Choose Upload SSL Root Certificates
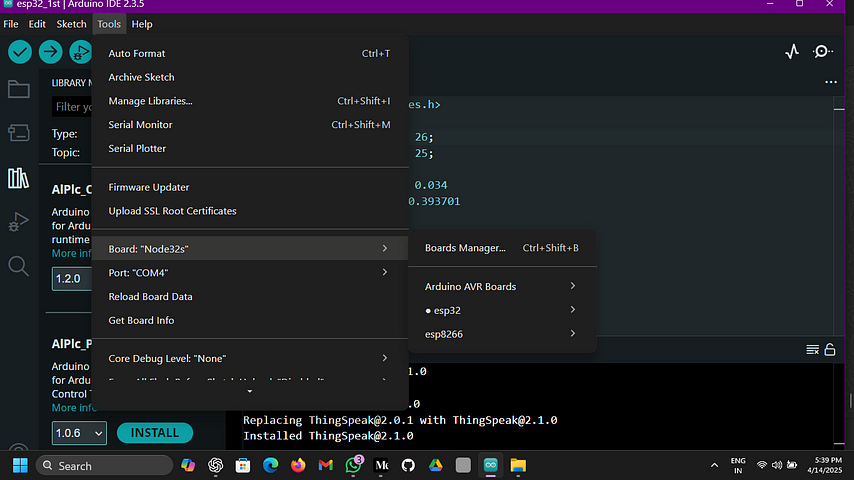 pyautogui.click(x=250, y=211)
